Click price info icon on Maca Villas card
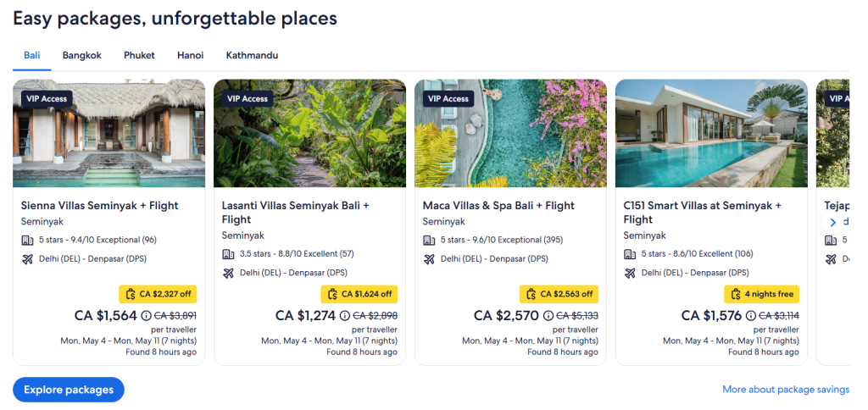Screen dimensions: 868x410 pos(548,316)
